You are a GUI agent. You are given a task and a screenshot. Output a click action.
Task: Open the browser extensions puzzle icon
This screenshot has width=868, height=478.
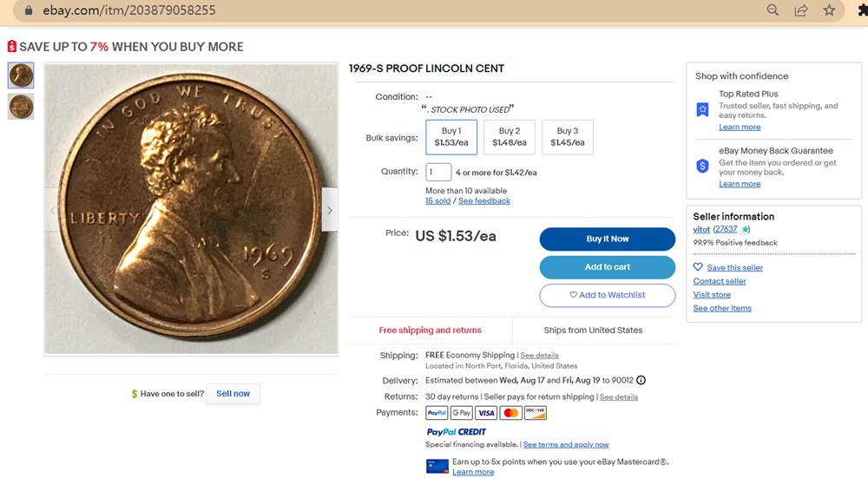coord(862,10)
